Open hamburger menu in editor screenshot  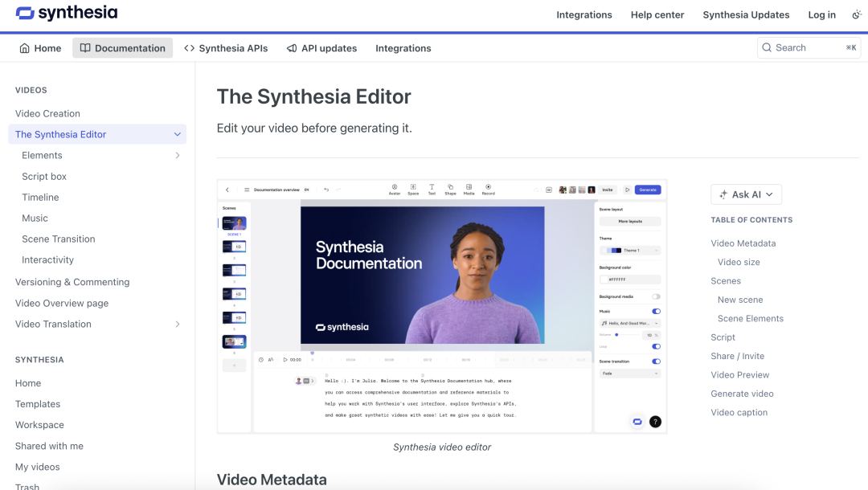click(x=247, y=190)
